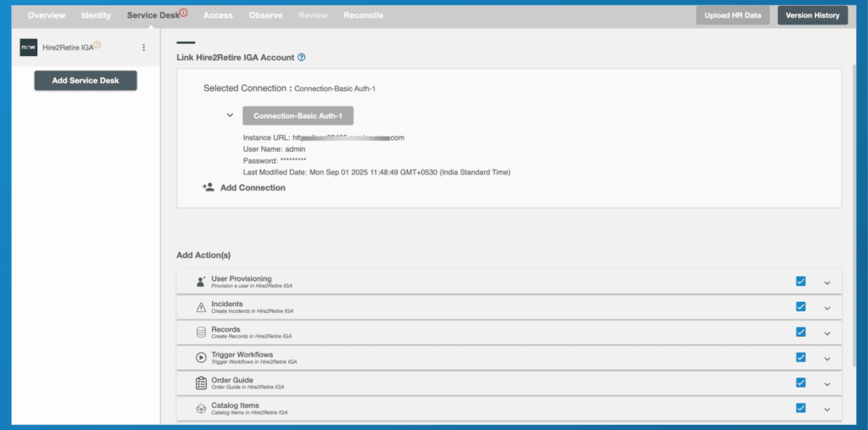
Task: Click "Create Incidents in Hire2Retire IGA" subtitle
Action: 253,311
